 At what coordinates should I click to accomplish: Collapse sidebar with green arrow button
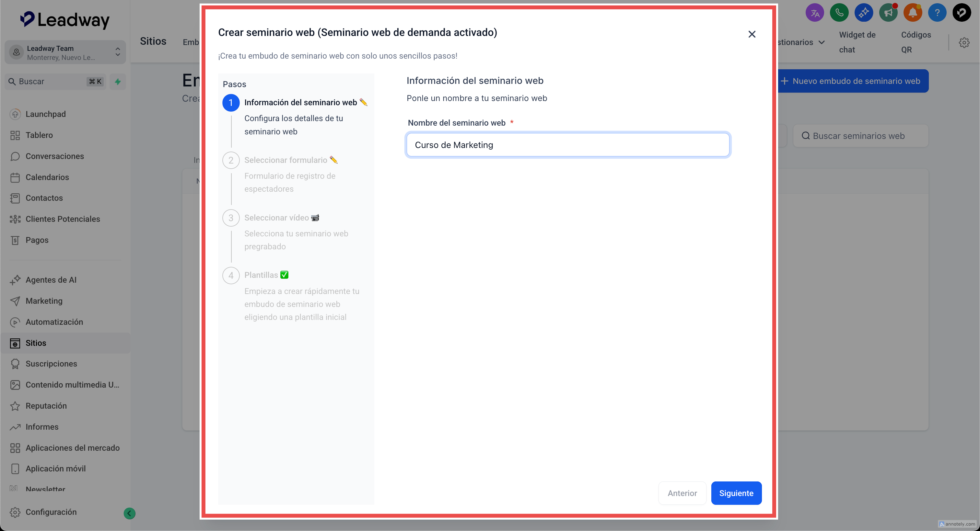[x=129, y=513]
